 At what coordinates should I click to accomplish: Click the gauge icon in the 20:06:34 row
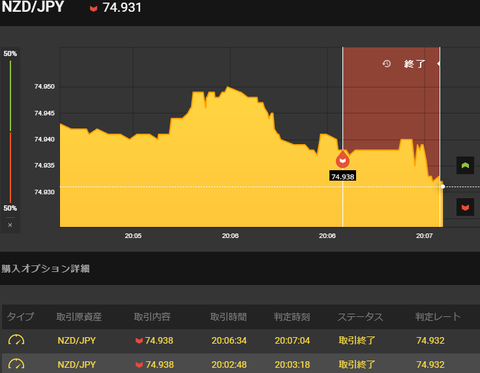16,340
